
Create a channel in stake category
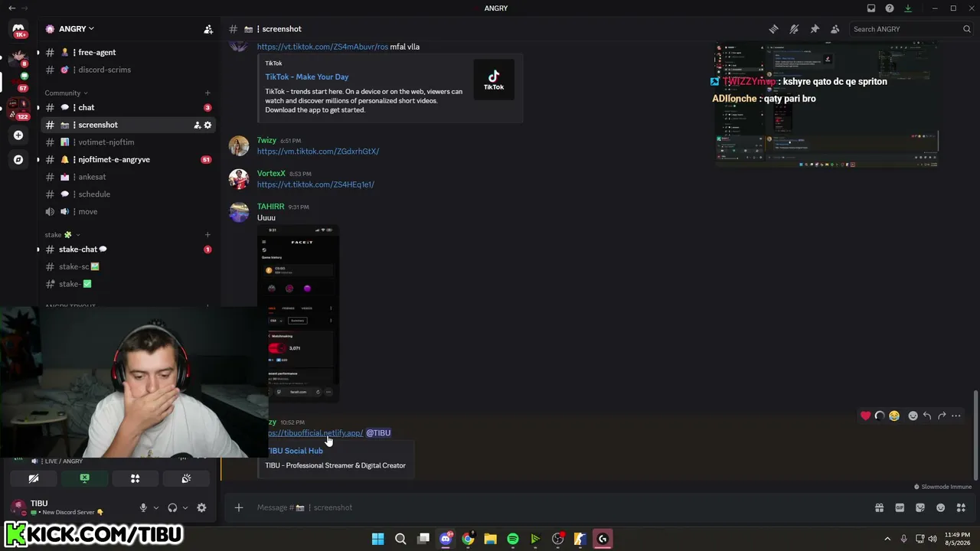(207, 235)
